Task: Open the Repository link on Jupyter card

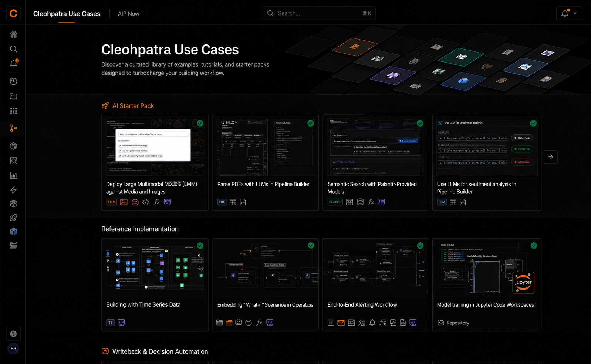Action: pyautogui.click(x=453, y=323)
